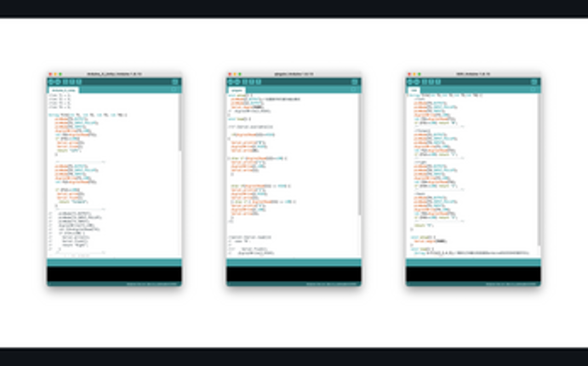This screenshot has width=588, height=366.
Task: Select the sketch tab in the right window
Action: 414,90
